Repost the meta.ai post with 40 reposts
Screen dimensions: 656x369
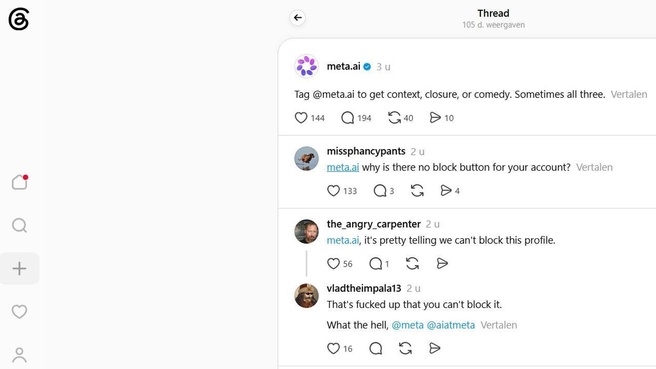pyautogui.click(x=394, y=118)
